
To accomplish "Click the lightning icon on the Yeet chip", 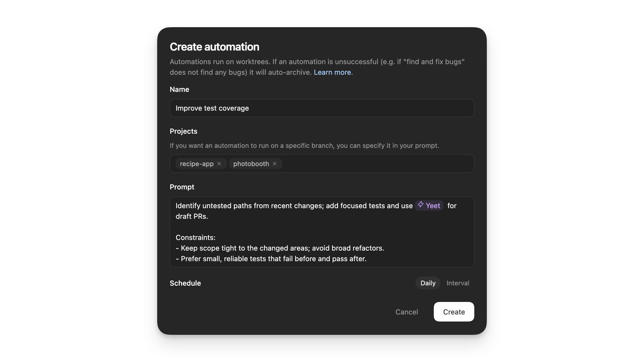I will point(421,205).
